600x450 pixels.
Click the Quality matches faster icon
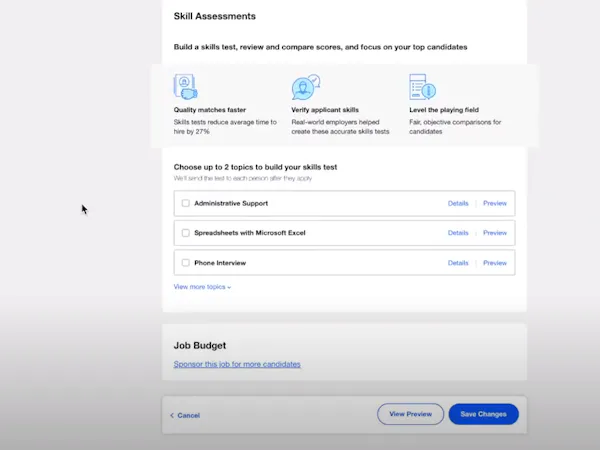[x=186, y=87]
